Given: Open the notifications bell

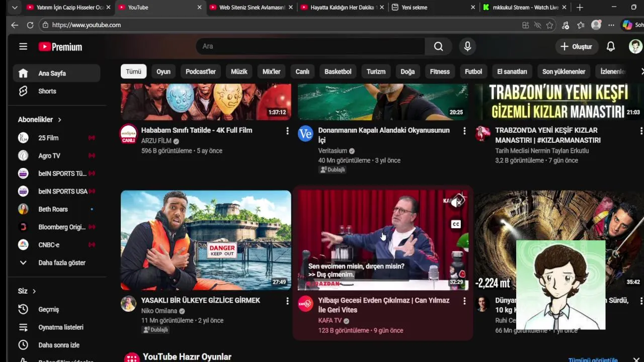Looking at the screenshot, I should coord(610,46).
